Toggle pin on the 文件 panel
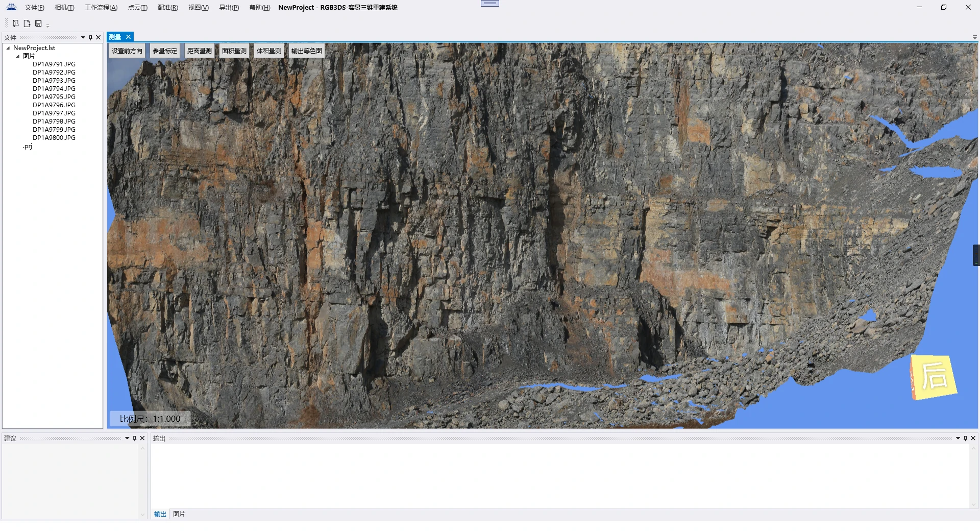This screenshot has height=531, width=980. point(91,37)
